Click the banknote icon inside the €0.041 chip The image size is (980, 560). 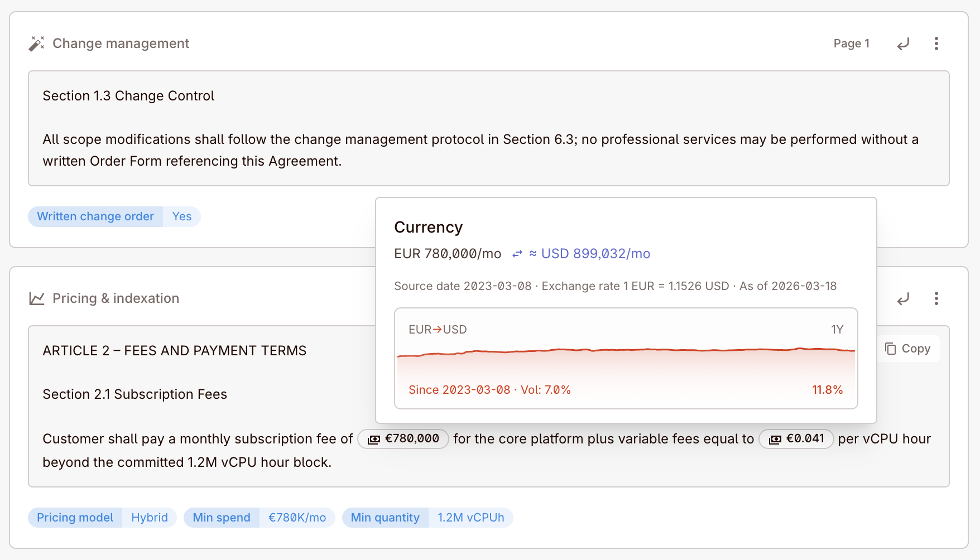pos(775,439)
